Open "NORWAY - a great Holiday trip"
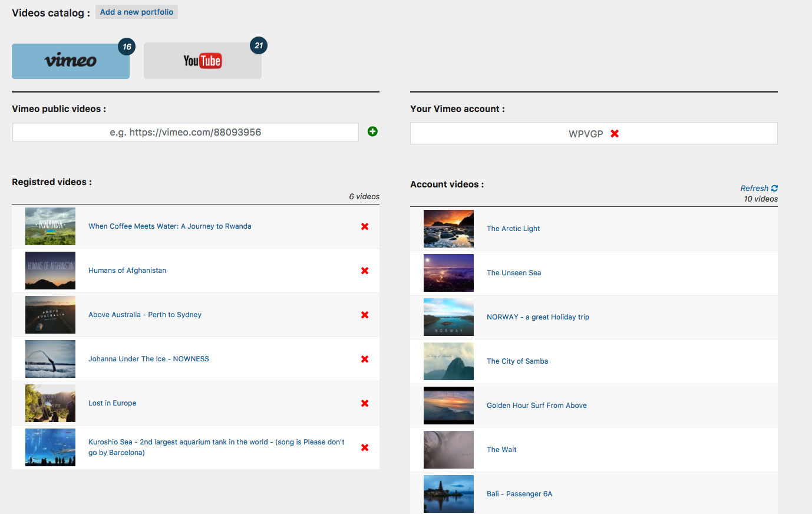The height and width of the screenshot is (514, 812). coord(537,317)
